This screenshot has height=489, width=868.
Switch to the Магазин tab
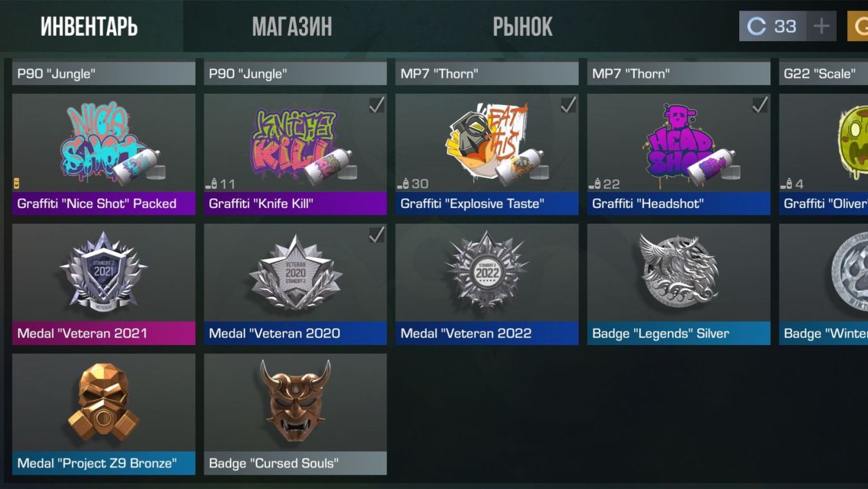coord(292,26)
